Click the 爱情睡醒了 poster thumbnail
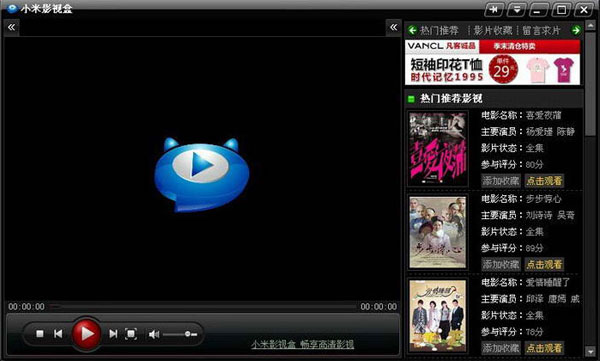Viewport: 600px width, 361px height. pos(438,315)
